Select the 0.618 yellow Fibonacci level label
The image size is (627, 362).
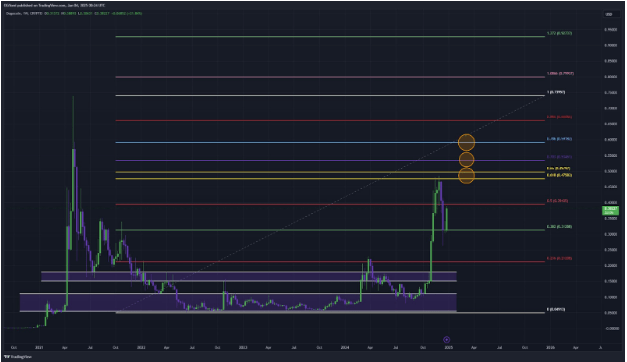pos(559,175)
